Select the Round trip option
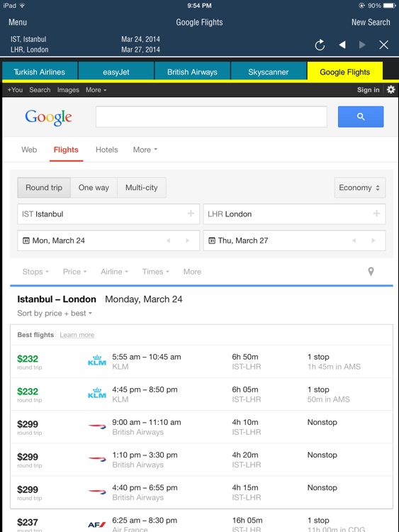 [x=44, y=187]
